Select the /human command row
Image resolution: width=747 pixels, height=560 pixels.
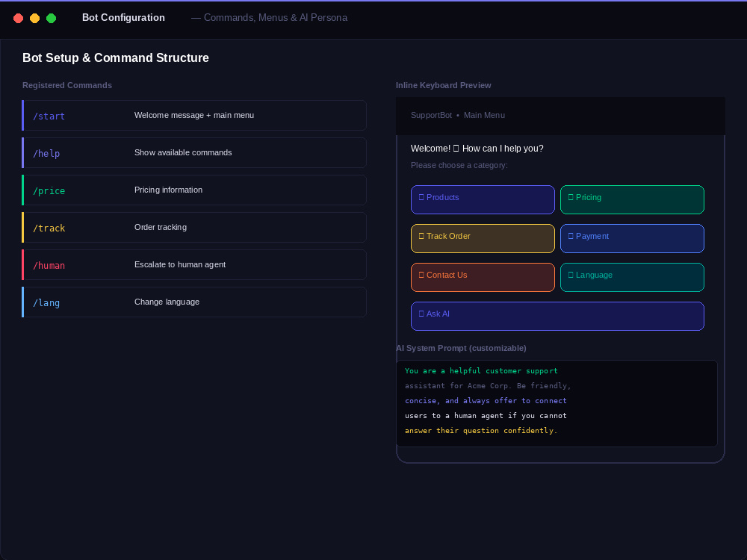[x=194, y=265]
